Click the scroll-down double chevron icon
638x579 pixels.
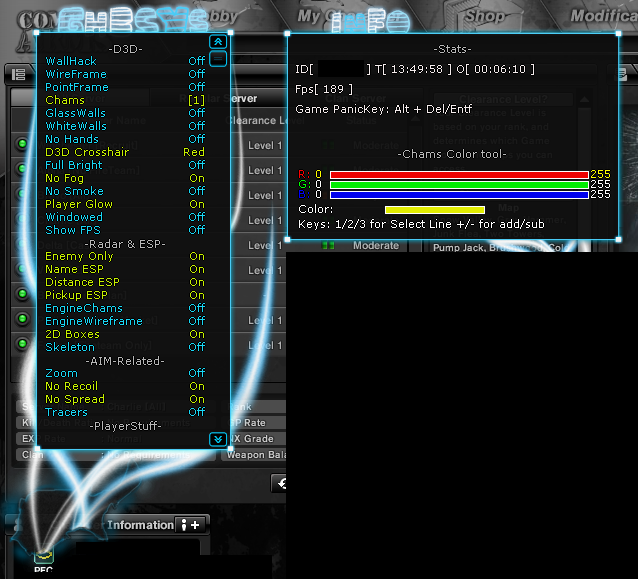[x=218, y=439]
